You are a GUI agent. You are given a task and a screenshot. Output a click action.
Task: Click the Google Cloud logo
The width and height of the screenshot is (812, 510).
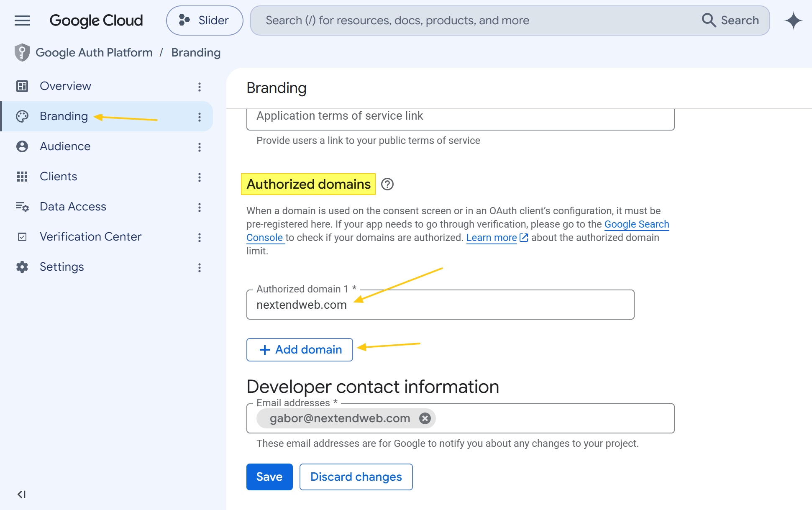[96, 21]
